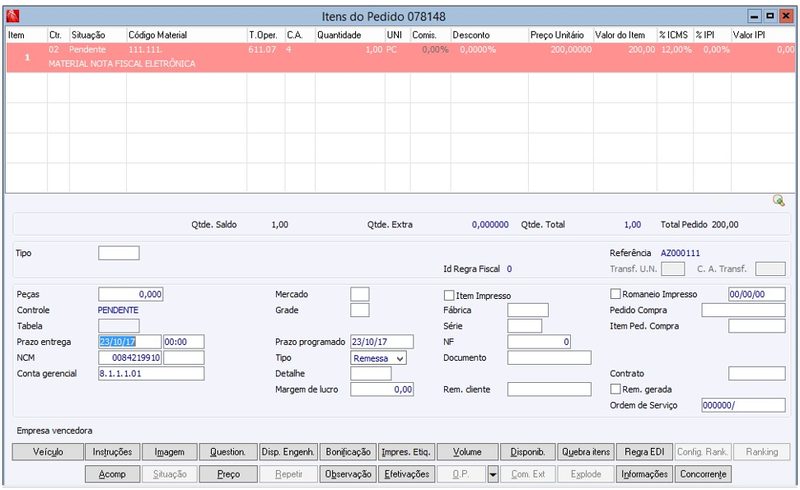
Task: Click the Disponib. button
Action: 528,452
